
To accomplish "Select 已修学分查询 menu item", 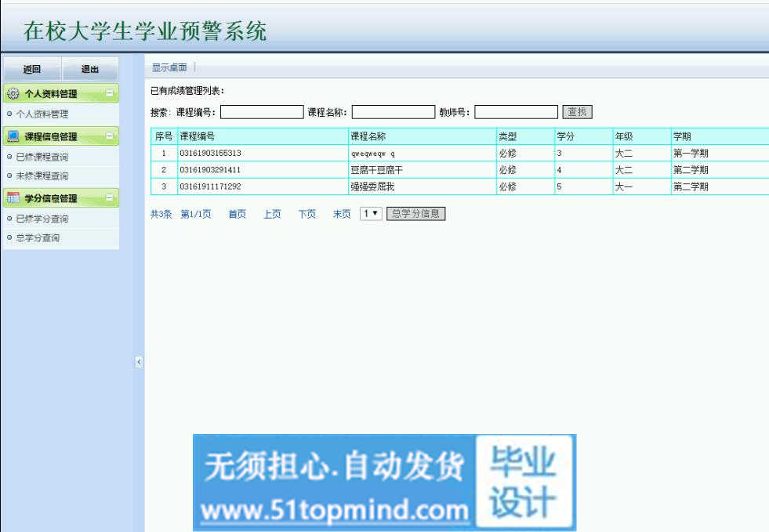I will [x=42, y=219].
